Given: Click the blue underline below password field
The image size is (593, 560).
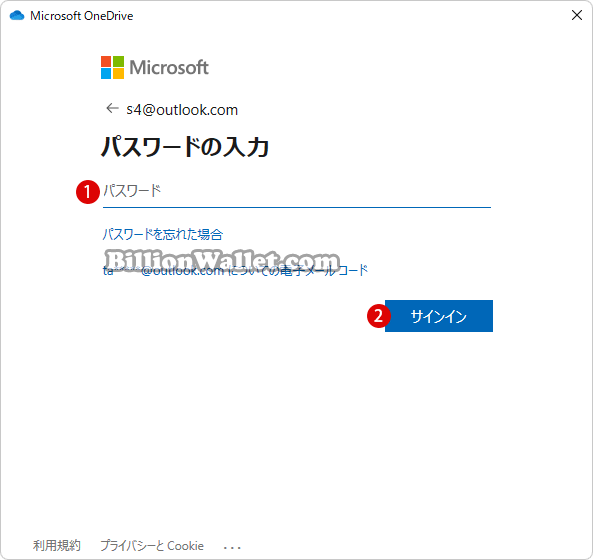Looking at the screenshot, I should pyautogui.click(x=296, y=207).
